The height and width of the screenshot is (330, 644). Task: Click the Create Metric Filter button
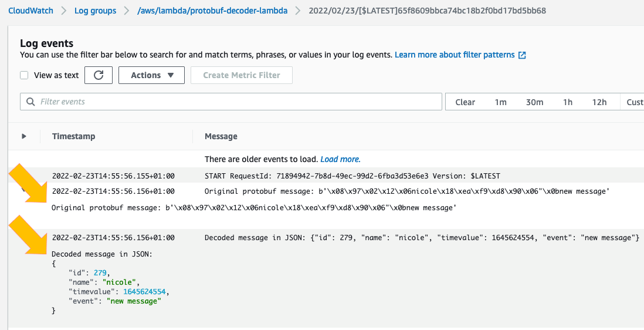242,75
